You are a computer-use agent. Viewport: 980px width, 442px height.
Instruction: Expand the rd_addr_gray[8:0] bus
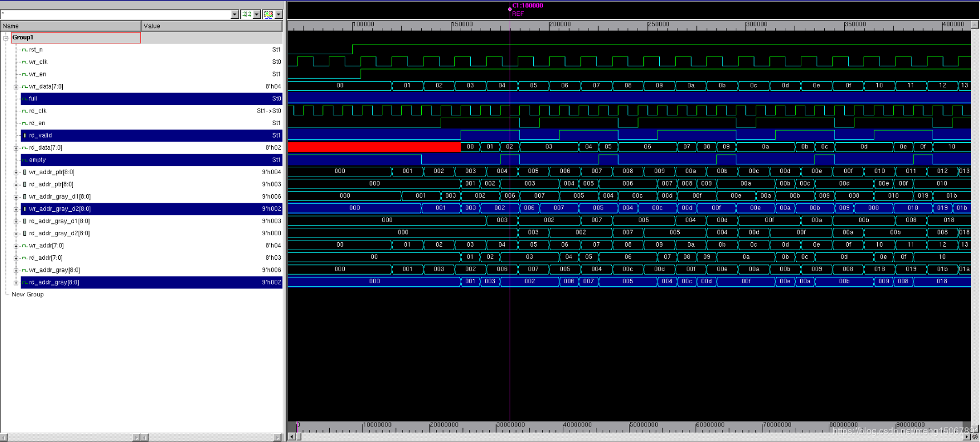click(x=16, y=283)
